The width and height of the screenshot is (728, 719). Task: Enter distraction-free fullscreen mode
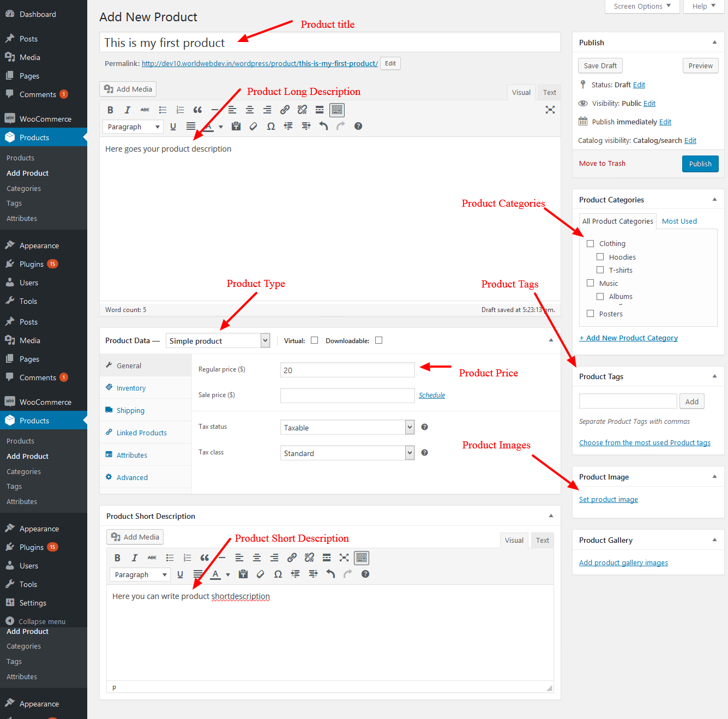click(550, 110)
